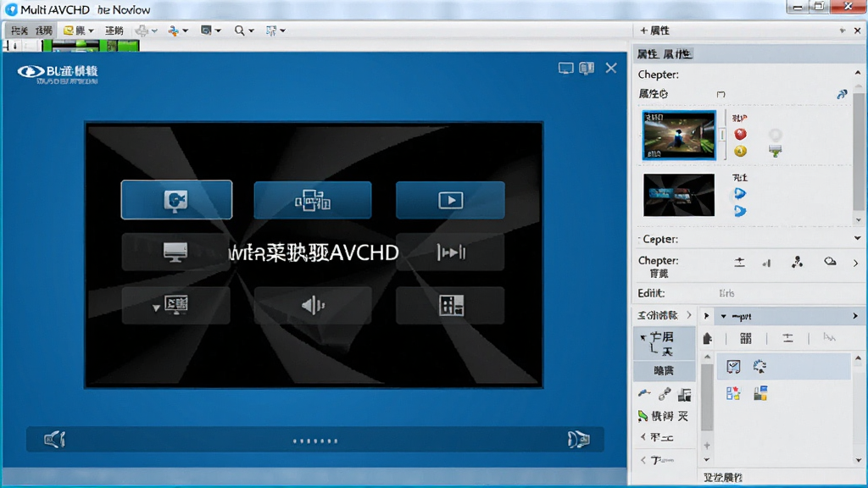Click the yellow ball icon beside the first thumbnail
The height and width of the screenshot is (488, 868).
[740, 151]
